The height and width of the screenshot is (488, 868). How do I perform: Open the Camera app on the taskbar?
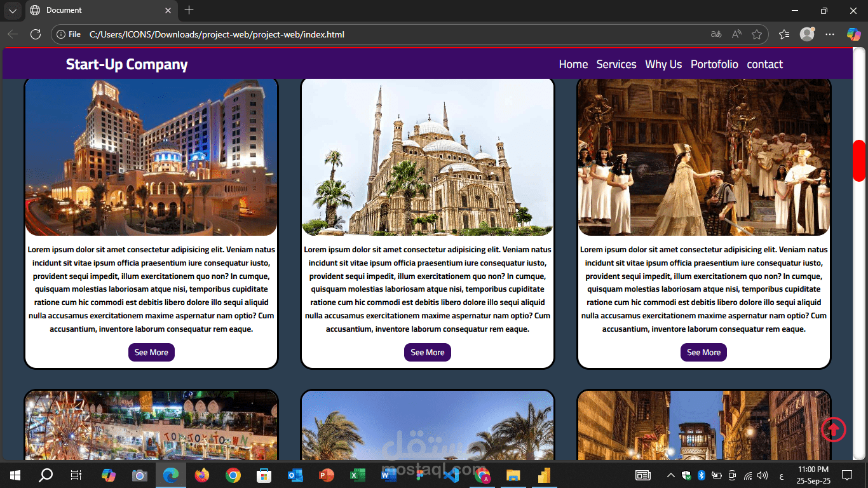140,475
